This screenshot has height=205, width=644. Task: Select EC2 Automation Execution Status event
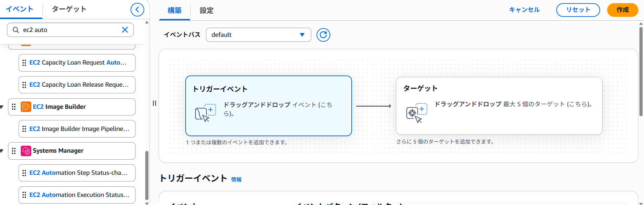click(77, 195)
